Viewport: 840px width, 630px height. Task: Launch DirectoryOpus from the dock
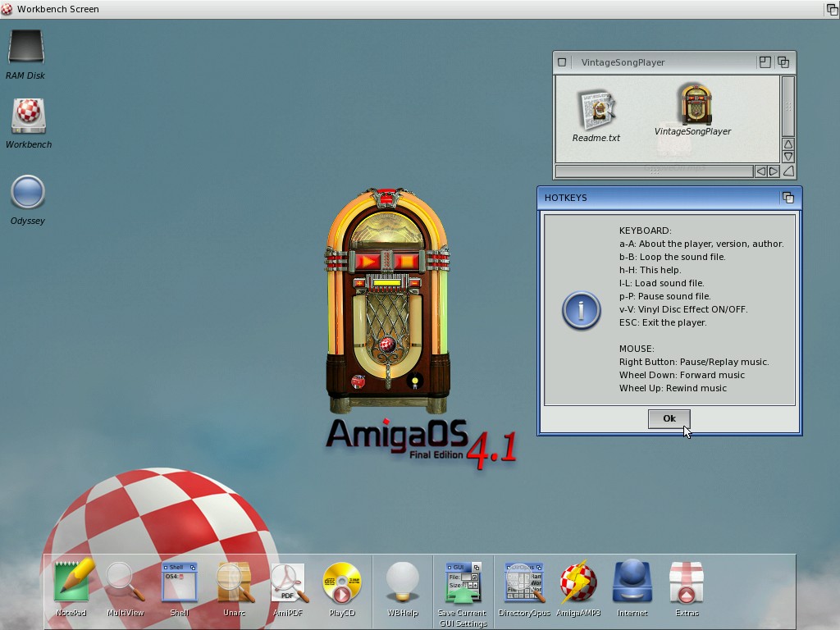point(523,582)
